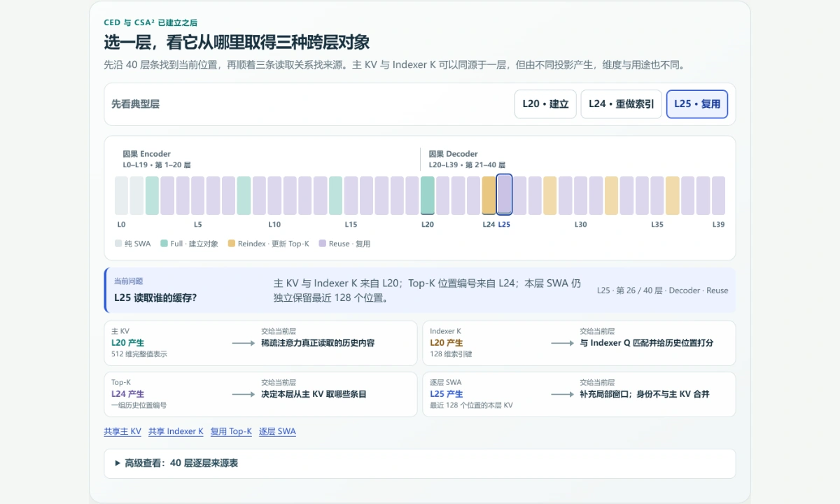Click the L25 · 第 26 / 40 层 status text
Image resolution: width=840 pixels, height=504 pixels.
pos(662,290)
